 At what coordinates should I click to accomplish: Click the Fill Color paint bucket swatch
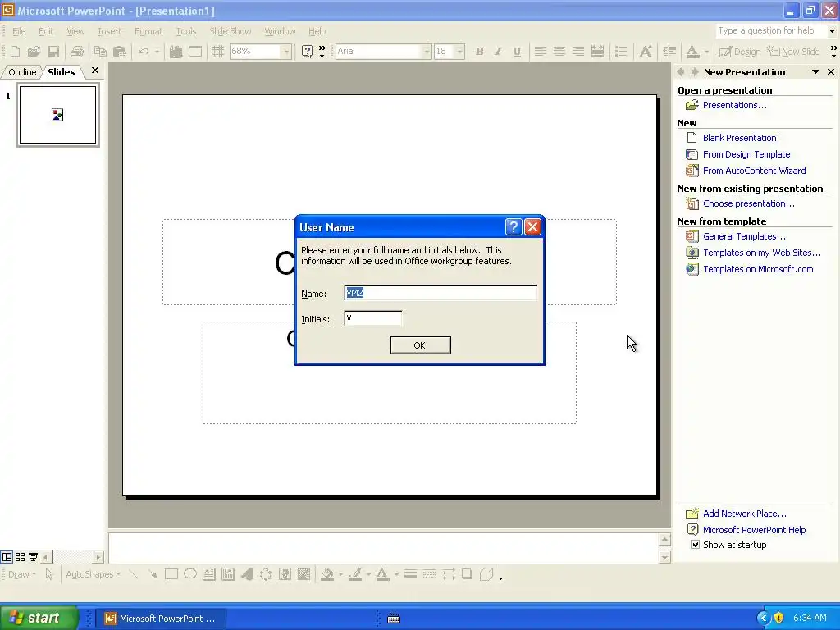click(327, 574)
